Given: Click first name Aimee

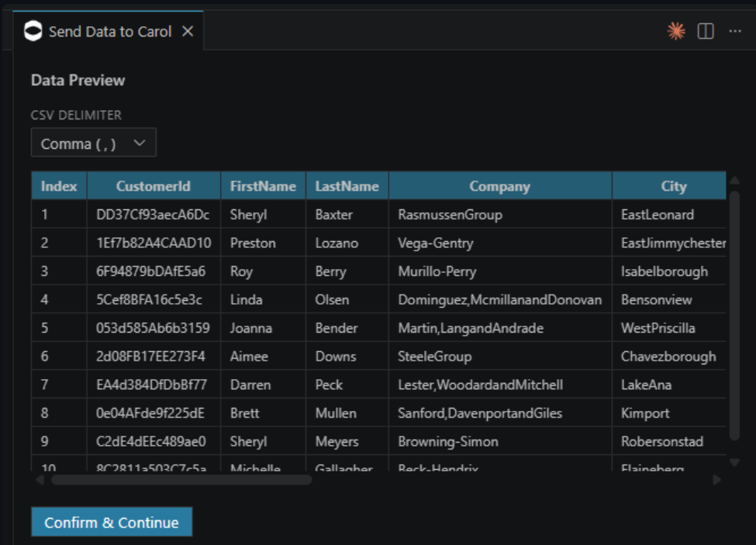Looking at the screenshot, I should pos(249,357).
